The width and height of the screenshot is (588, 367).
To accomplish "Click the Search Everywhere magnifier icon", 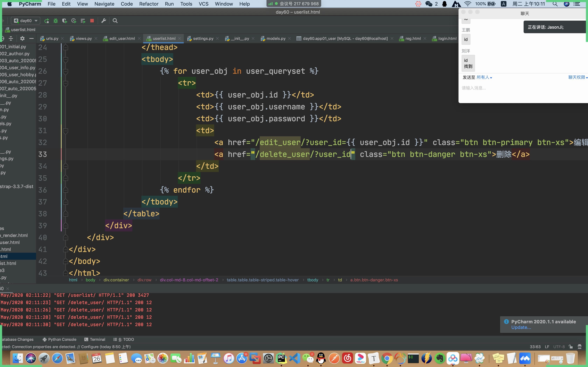I will coord(115,21).
